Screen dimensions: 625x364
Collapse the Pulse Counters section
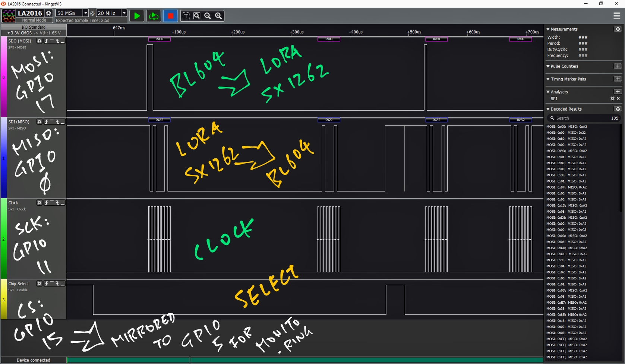tap(548, 66)
